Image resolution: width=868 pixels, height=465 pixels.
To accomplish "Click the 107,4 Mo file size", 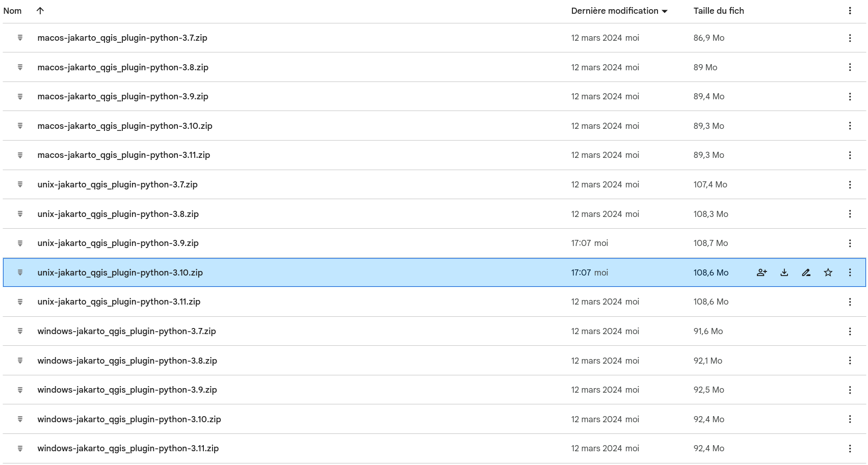I will pos(711,184).
